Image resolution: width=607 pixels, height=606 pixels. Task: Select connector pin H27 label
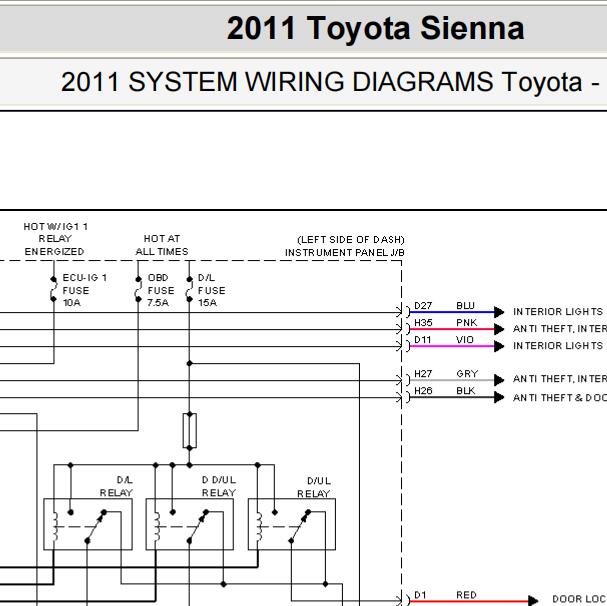pyautogui.click(x=423, y=374)
